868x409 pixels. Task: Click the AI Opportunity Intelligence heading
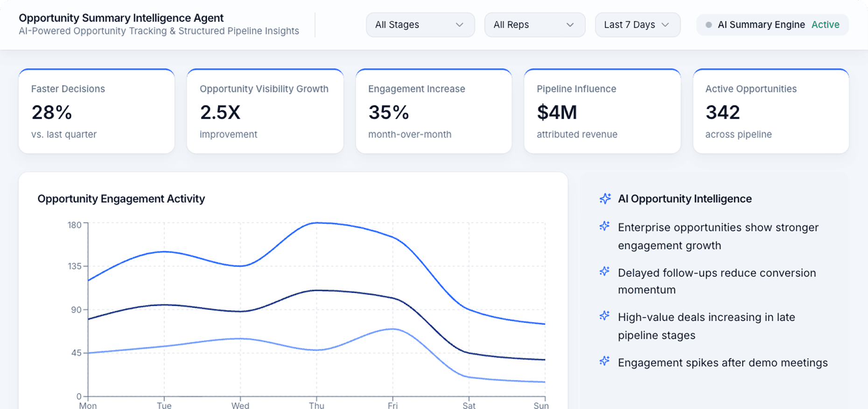coord(685,198)
